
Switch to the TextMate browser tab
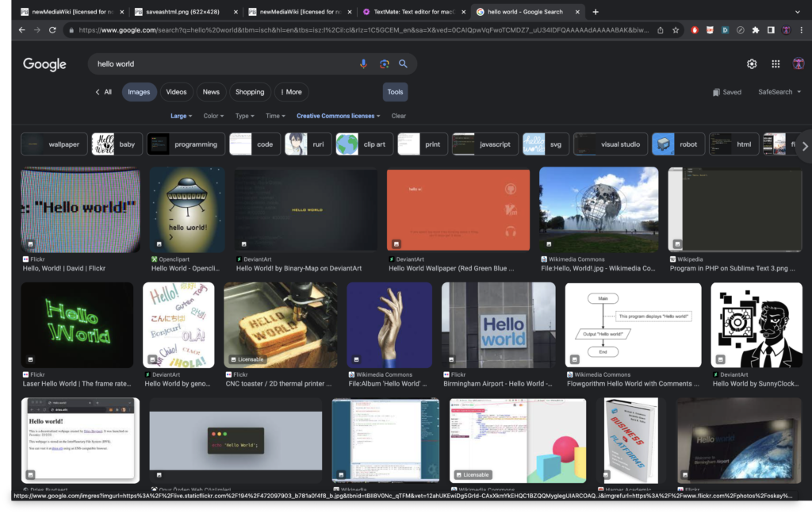(x=412, y=12)
